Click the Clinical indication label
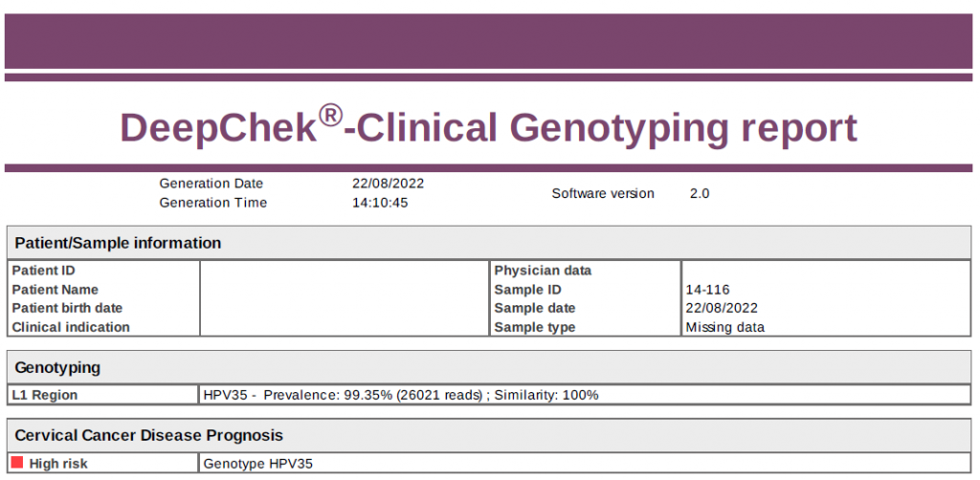Image resolution: width=980 pixels, height=480 pixels. (71, 327)
